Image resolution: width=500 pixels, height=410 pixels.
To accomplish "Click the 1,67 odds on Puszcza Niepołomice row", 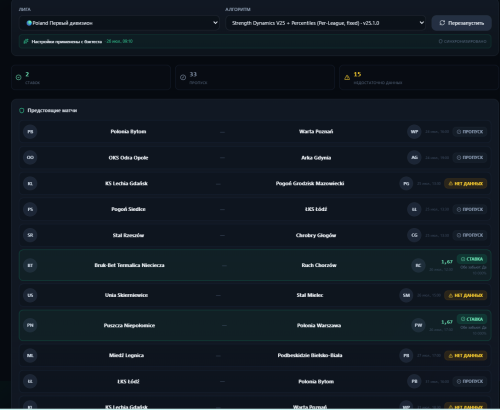I will [447, 322].
